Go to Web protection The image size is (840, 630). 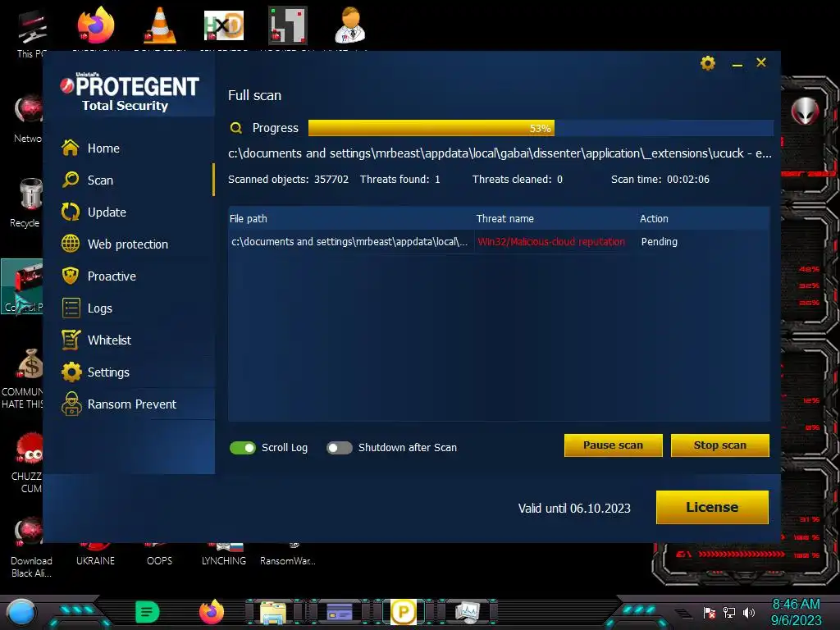[x=127, y=244]
